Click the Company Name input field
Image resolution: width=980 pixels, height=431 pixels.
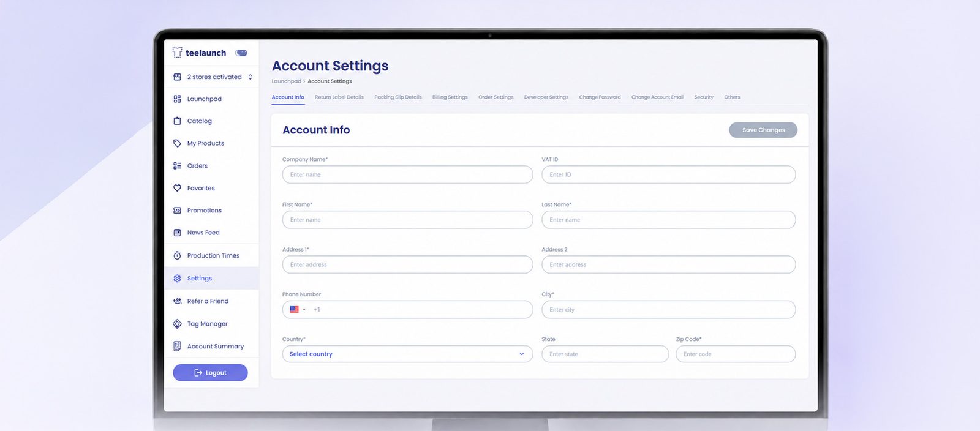[x=407, y=174]
